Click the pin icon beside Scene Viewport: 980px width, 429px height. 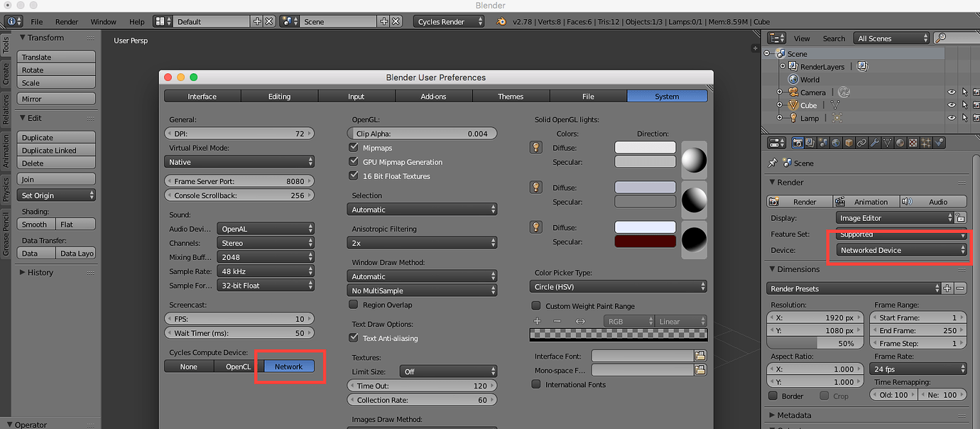point(773,163)
